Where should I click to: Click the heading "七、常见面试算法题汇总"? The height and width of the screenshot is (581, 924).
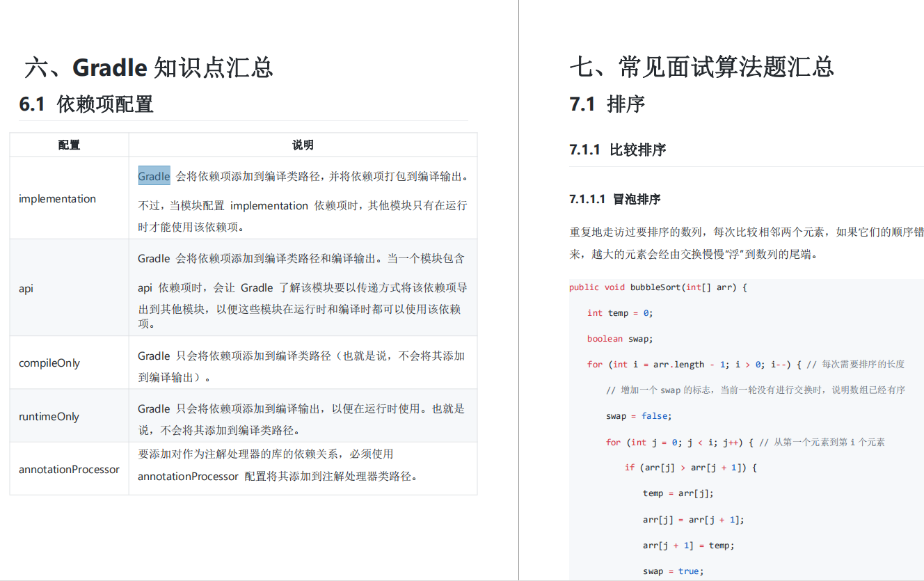[701, 67]
